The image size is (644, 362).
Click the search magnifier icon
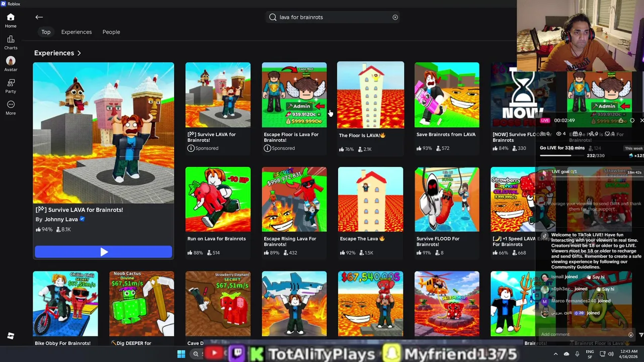point(273,17)
